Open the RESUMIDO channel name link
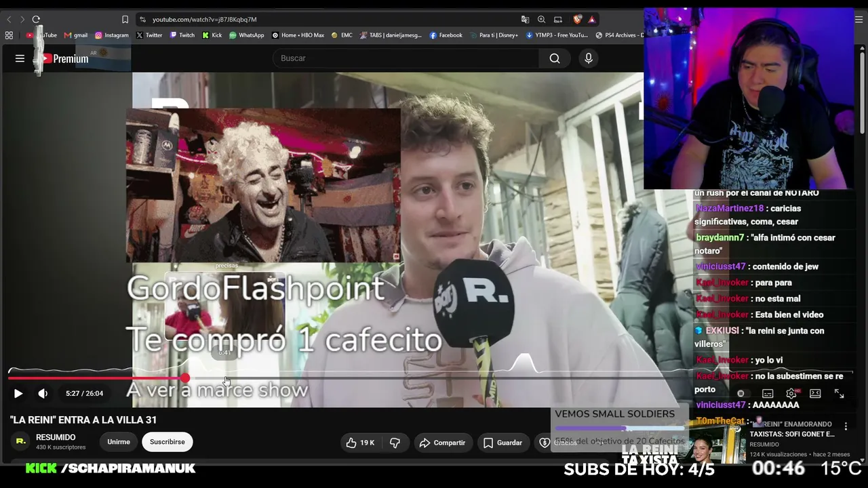Viewport: 868px width, 488px height. tap(56, 437)
